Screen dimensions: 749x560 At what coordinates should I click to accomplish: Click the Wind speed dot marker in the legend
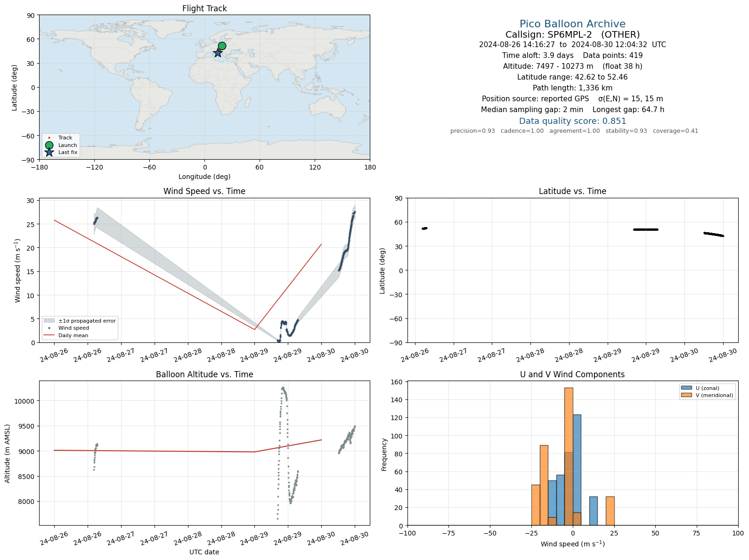(x=49, y=328)
